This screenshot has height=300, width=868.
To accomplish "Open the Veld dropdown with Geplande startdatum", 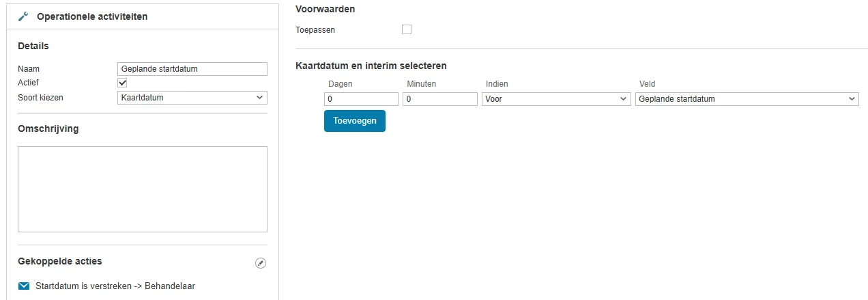I will (x=746, y=99).
